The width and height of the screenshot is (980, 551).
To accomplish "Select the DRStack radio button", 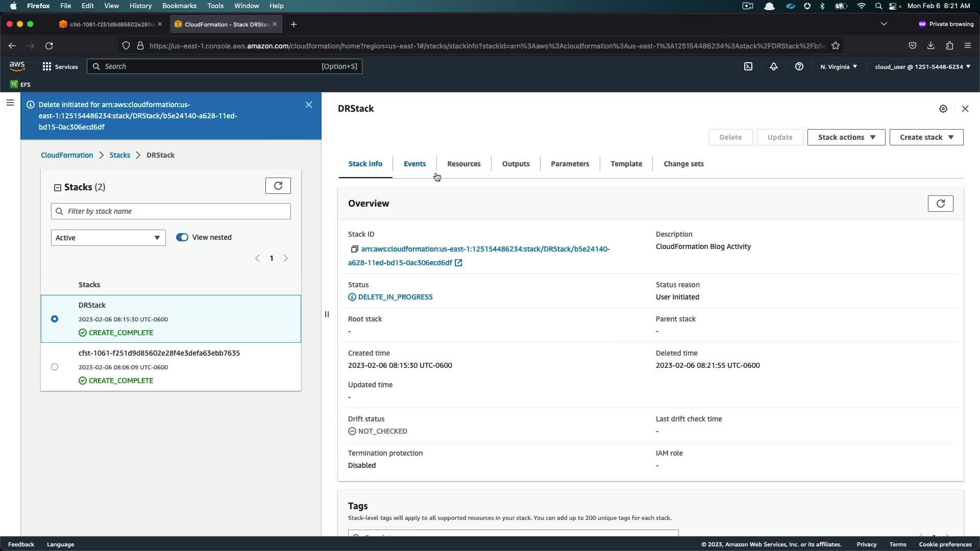I will coord(55,319).
